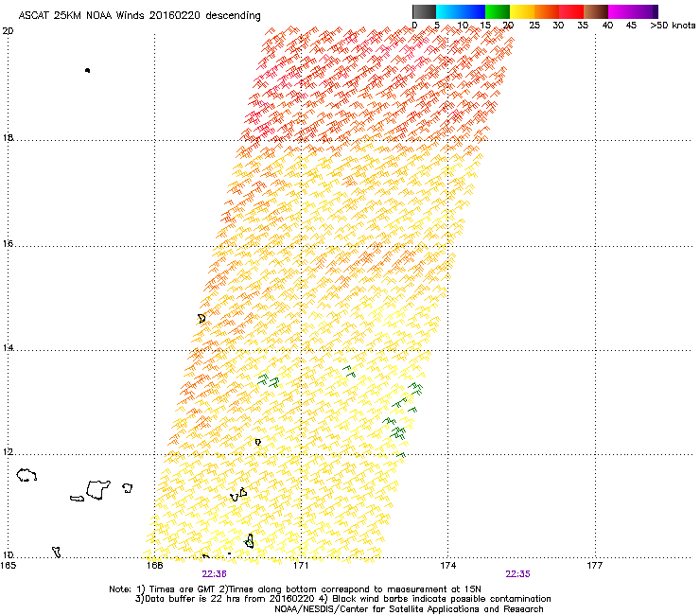Click the latitude label '16'
700x615 pixels.
coord(8,243)
